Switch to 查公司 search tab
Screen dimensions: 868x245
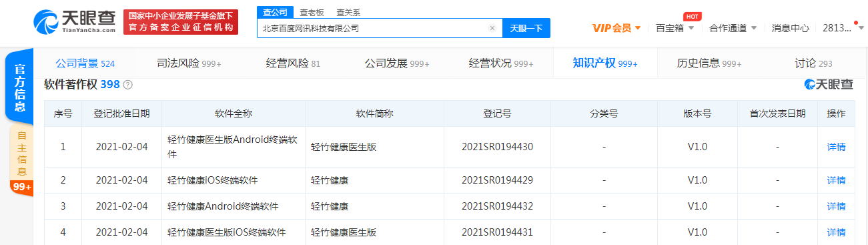point(275,12)
